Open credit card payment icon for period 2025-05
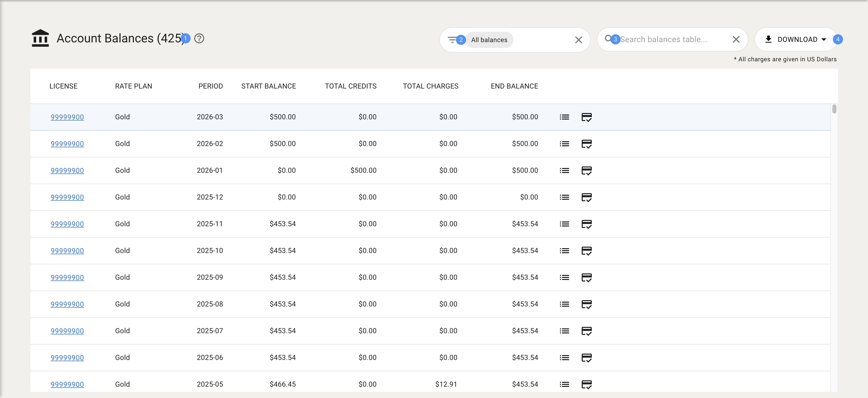The image size is (868, 398). pyautogui.click(x=587, y=385)
